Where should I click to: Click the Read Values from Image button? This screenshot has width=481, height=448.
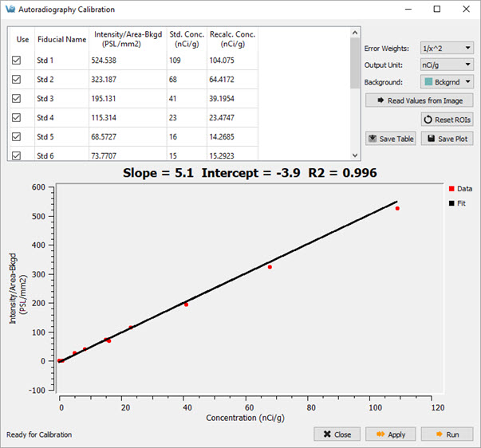pyautogui.click(x=420, y=100)
